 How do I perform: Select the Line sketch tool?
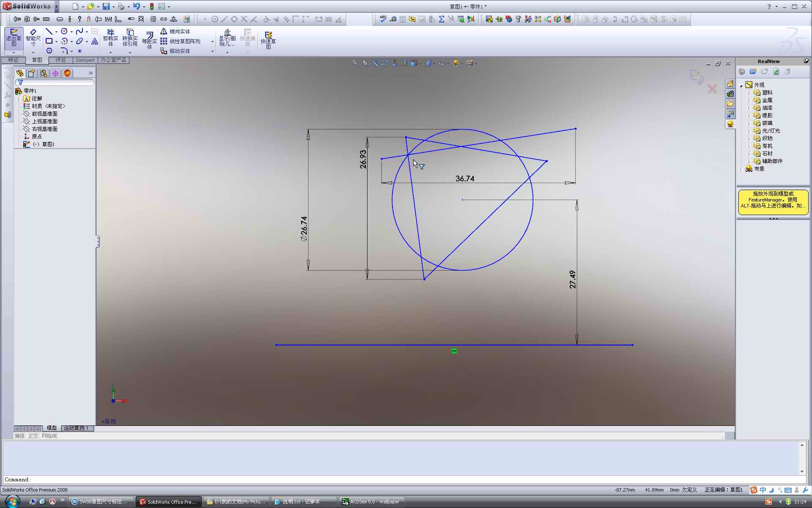tap(49, 31)
